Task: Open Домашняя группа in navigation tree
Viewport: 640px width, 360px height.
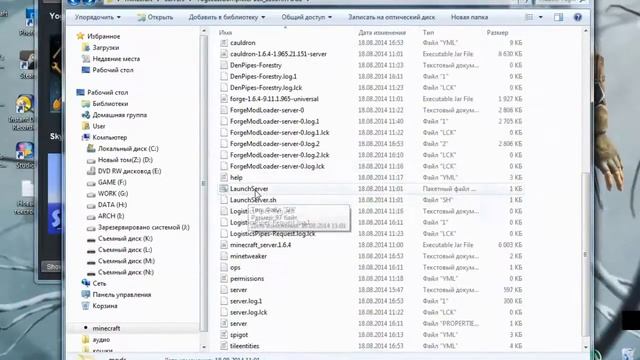Action: [x=120, y=115]
